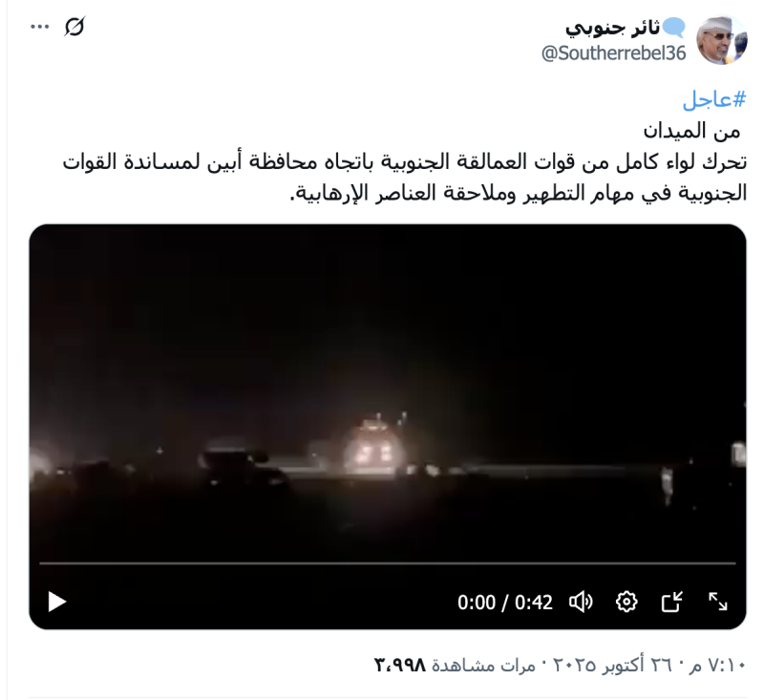
Task: Open the three-dot more options menu
Action: pos(40,27)
